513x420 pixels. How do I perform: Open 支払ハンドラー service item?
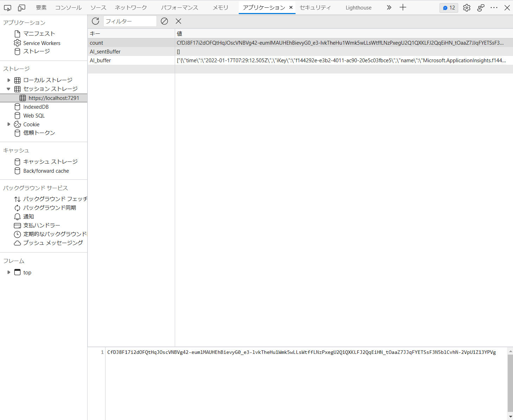41,225
